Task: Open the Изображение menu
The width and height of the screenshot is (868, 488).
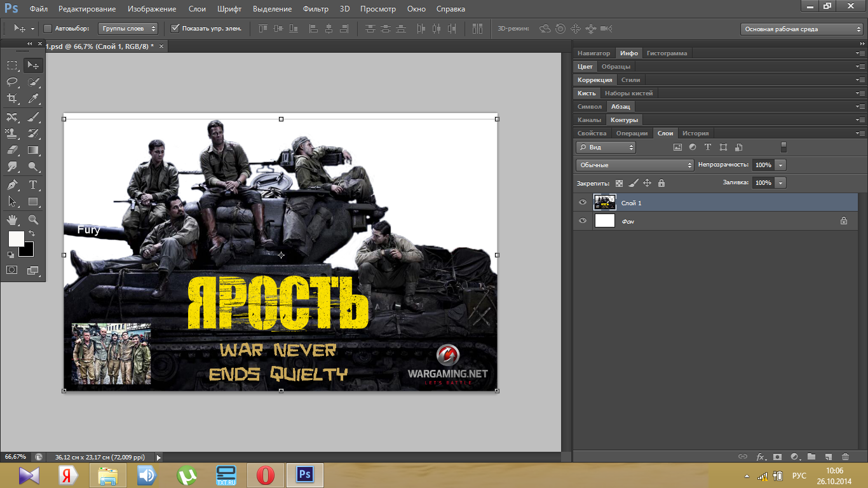Action: pyautogui.click(x=151, y=9)
